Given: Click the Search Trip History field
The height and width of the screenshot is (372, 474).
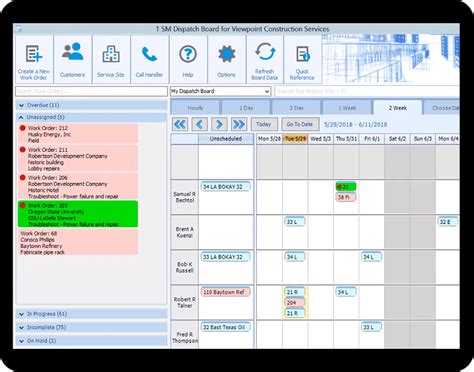Looking at the screenshot, I should point(367,91).
